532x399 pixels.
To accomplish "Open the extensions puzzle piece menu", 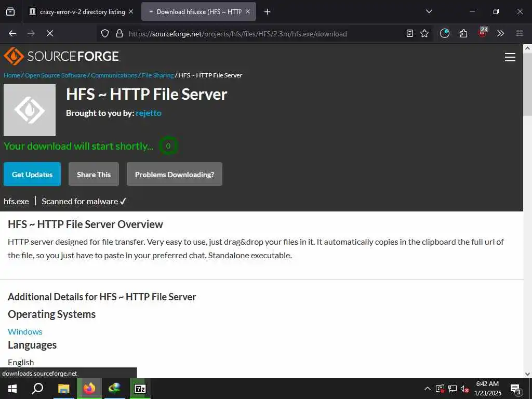I will point(463,33).
